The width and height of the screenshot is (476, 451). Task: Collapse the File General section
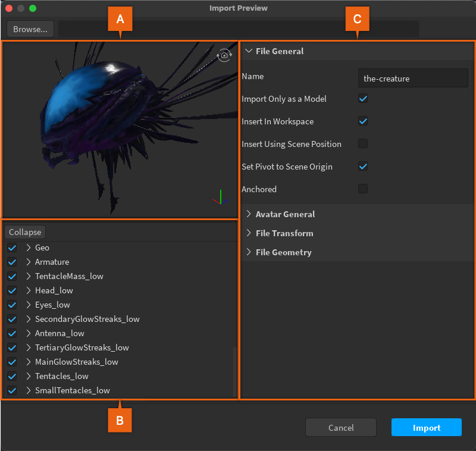[x=249, y=51]
